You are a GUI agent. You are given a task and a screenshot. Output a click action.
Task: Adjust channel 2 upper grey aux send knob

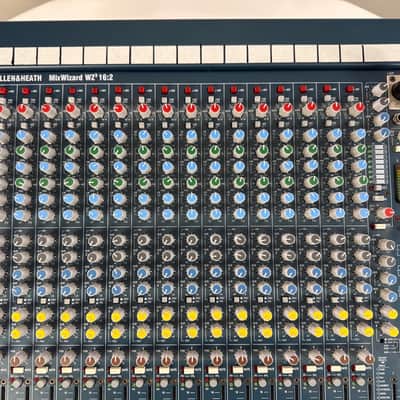21,241
